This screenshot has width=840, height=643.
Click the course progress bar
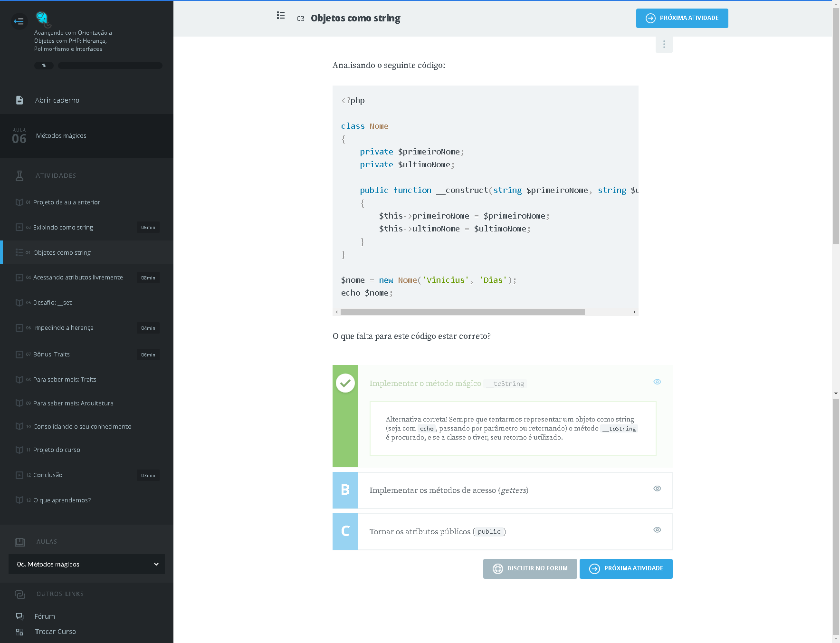point(110,66)
